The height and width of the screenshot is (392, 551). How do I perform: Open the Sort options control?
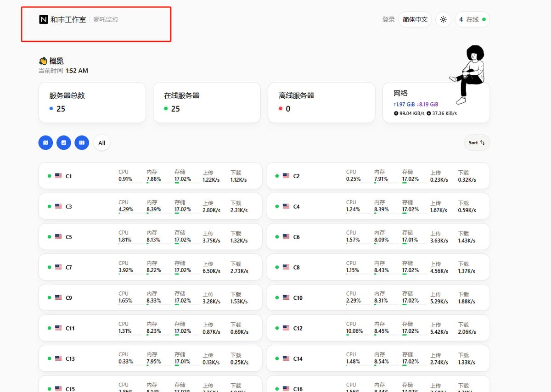point(477,143)
